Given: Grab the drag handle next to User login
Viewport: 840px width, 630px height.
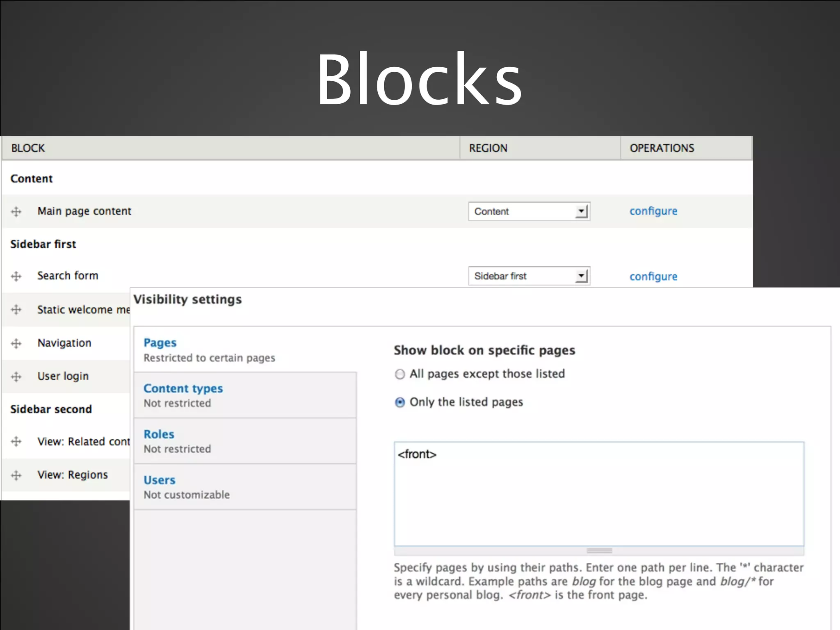Looking at the screenshot, I should [x=16, y=377].
